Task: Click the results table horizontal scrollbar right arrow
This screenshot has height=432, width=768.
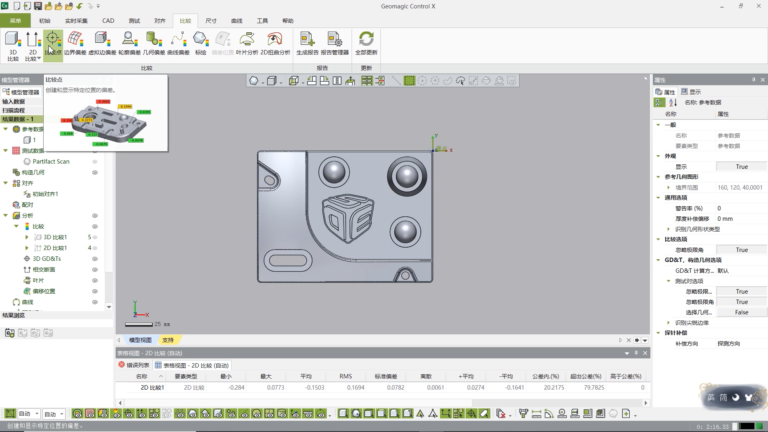Action: pyautogui.click(x=646, y=403)
